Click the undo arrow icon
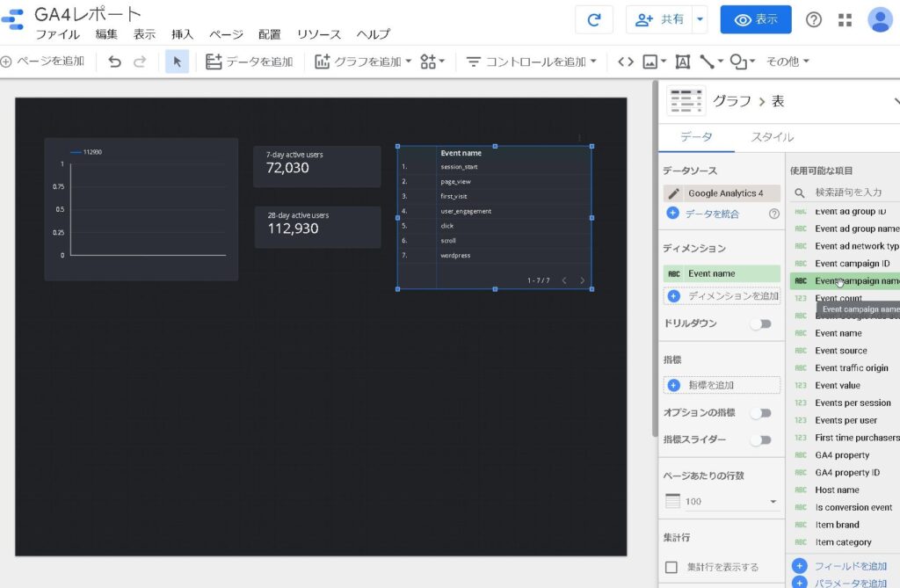Screen dimensions: 900x588 tap(114, 62)
